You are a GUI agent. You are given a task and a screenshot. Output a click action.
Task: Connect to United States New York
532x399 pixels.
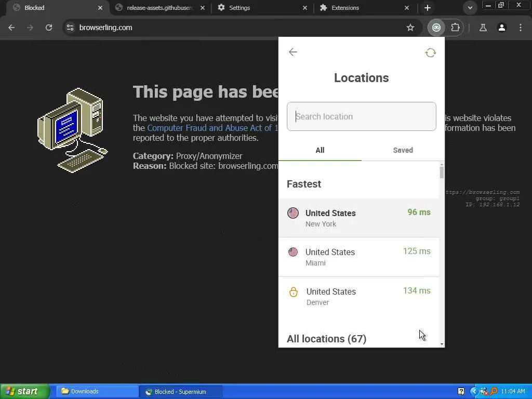[x=358, y=218]
